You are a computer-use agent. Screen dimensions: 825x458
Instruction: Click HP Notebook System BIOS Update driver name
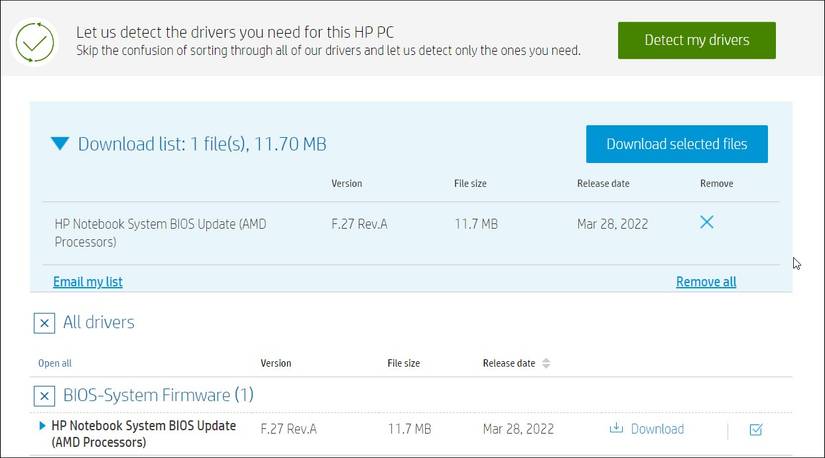tap(143, 434)
